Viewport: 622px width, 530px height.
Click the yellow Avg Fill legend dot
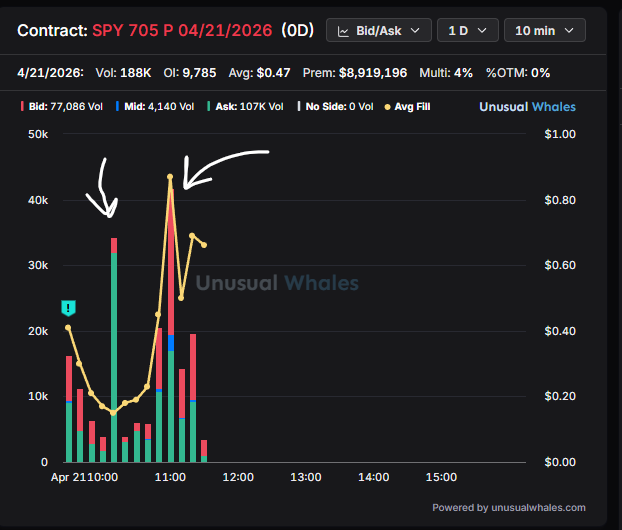pyautogui.click(x=387, y=107)
